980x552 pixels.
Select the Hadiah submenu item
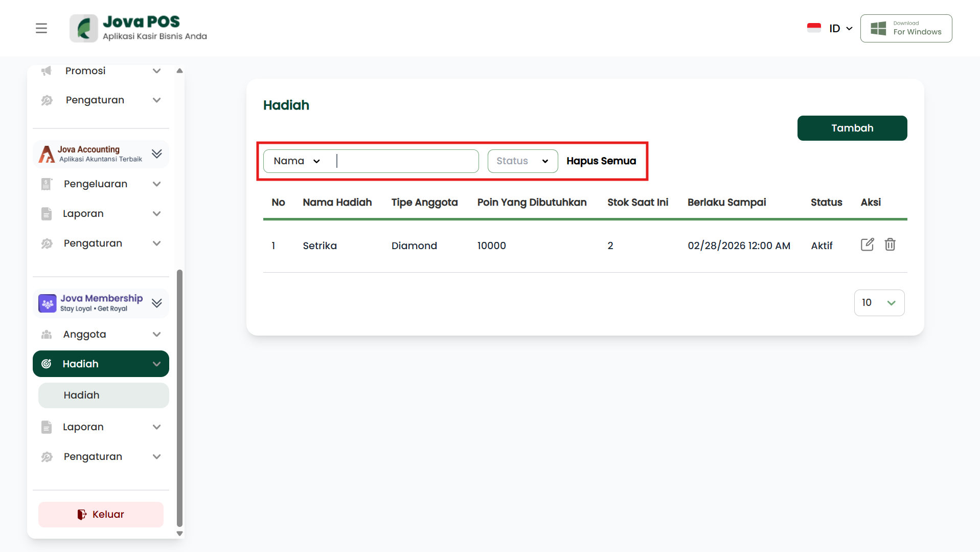point(103,395)
